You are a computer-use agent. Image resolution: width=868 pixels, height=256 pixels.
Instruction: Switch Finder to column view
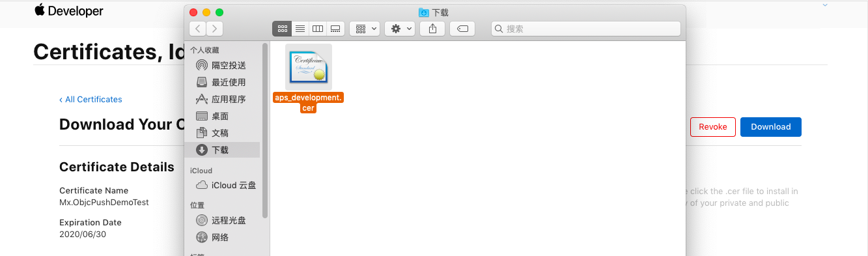[x=317, y=29]
